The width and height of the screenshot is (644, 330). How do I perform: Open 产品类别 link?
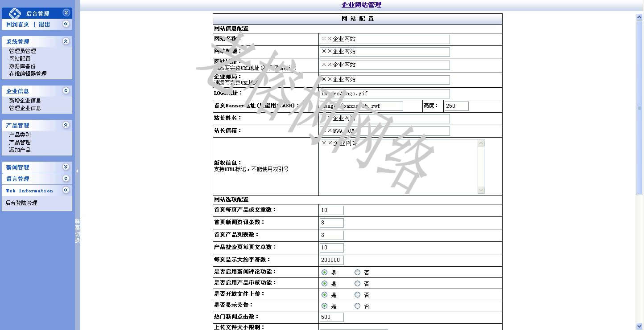pyautogui.click(x=20, y=135)
